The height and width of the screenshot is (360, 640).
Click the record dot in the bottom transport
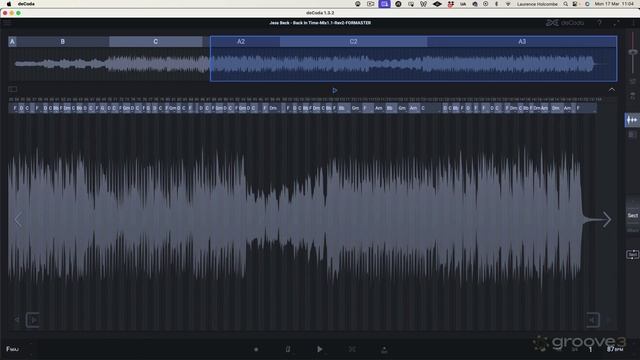point(256,349)
